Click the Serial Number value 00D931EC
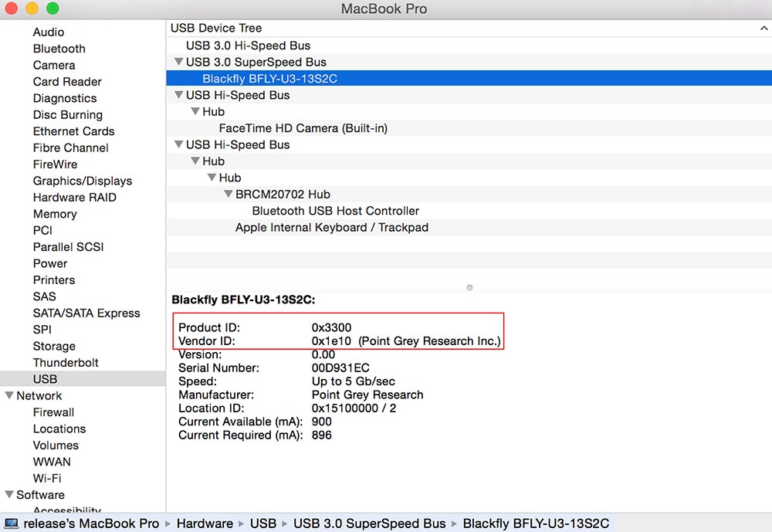Image resolution: width=772 pixels, height=532 pixels. click(340, 368)
